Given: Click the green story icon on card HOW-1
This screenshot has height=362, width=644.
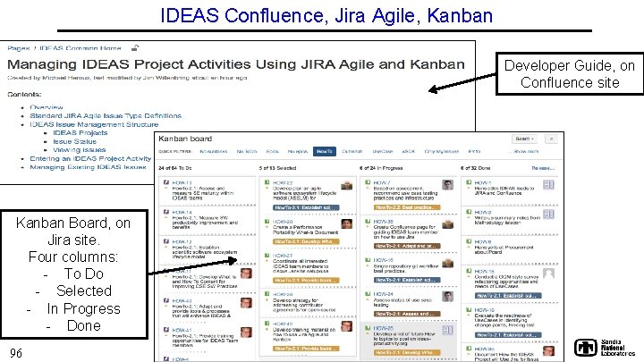Looking at the screenshot, I should pyautogui.click(x=469, y=182).
